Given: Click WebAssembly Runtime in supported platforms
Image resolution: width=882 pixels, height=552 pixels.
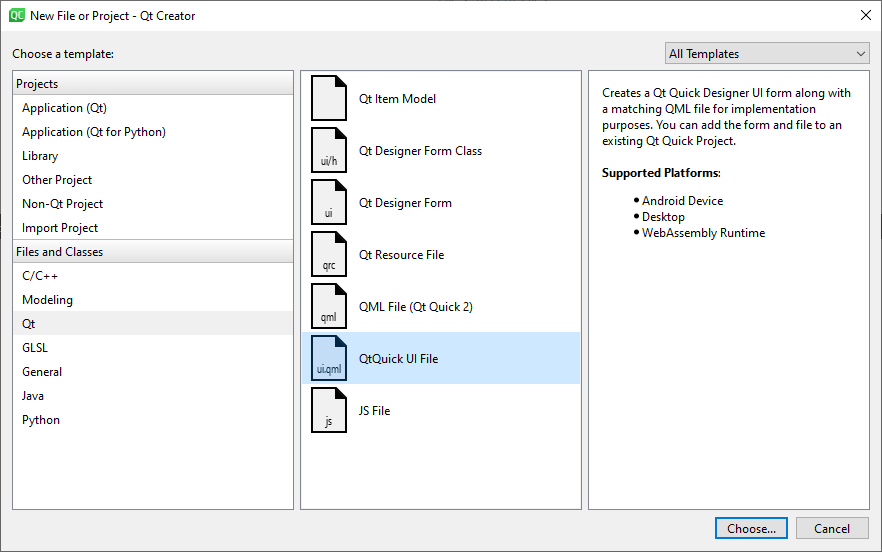Looking at the screenshot, I should pos(703,233).
